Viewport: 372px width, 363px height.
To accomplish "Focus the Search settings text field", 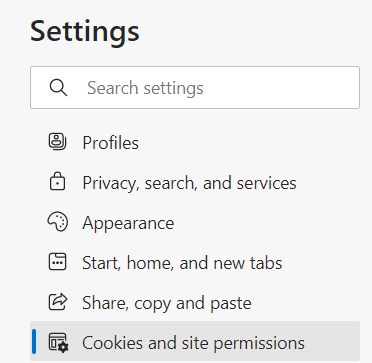I will pos(195,88).
